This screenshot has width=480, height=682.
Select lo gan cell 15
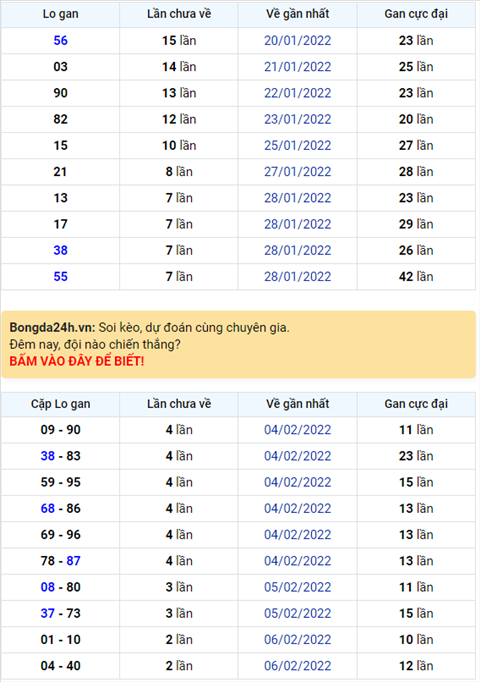(60, 145)
